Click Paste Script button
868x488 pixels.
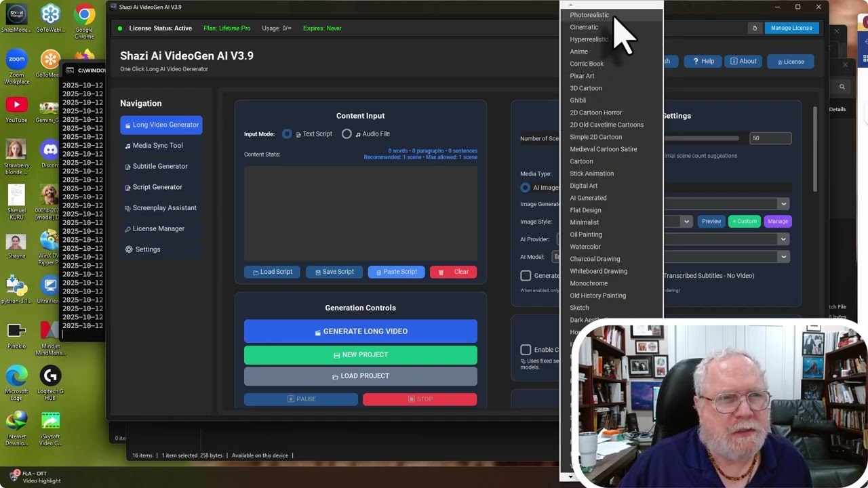tap(397, 272)
